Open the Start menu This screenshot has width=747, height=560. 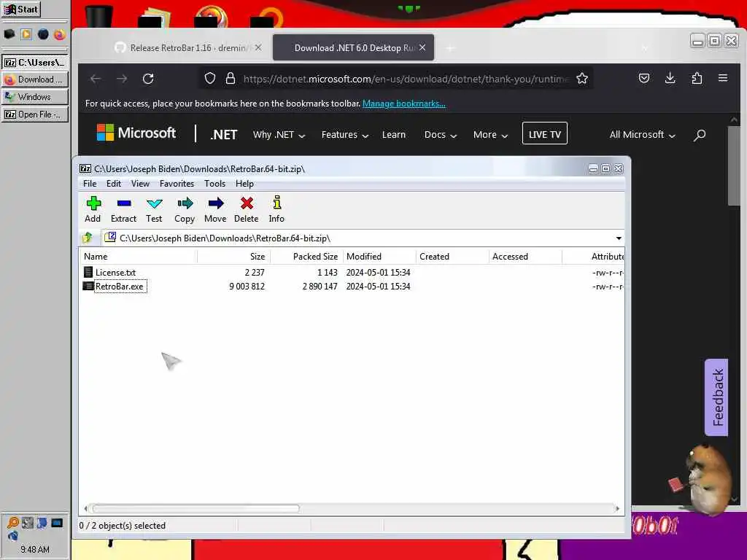[21, 9]
